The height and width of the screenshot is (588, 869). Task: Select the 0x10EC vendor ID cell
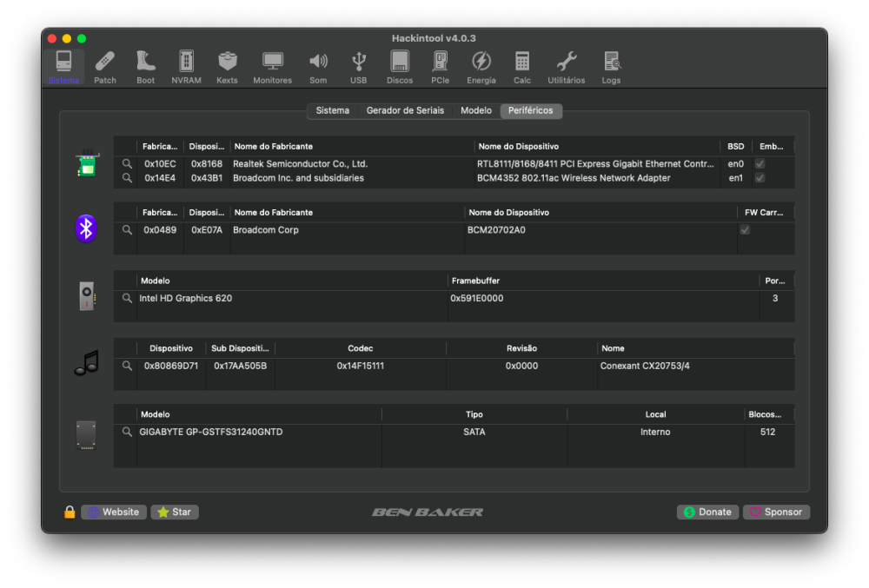(x=160, y=164)
